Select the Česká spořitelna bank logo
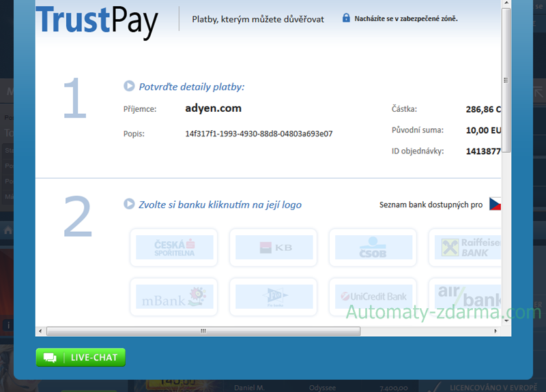 coord(174,247)
